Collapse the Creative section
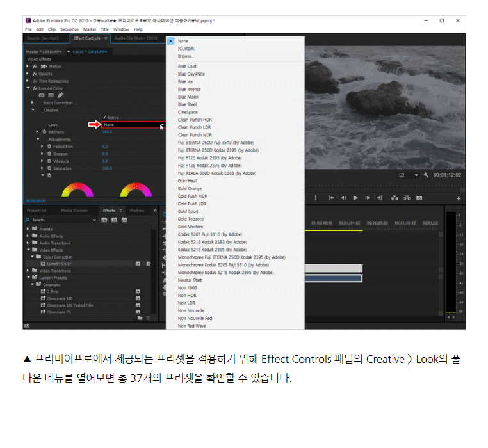Viewport: 488px width, 448px height. pyautogui.click(x=33, y=110)
